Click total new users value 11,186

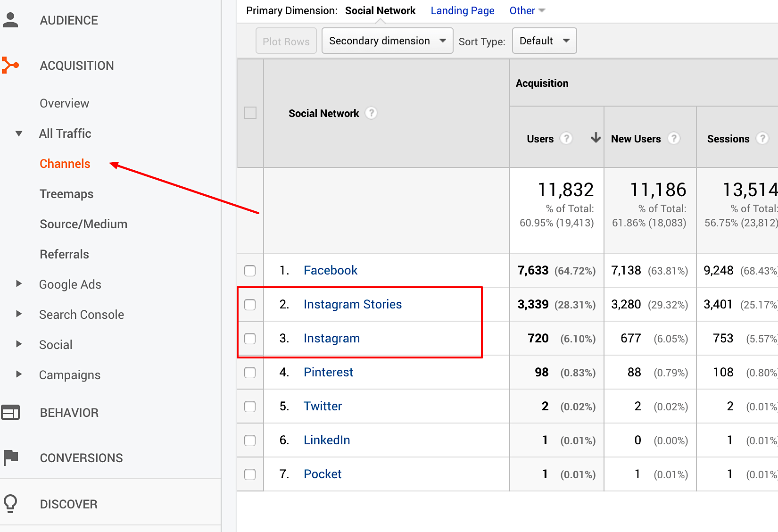point(658,190)
